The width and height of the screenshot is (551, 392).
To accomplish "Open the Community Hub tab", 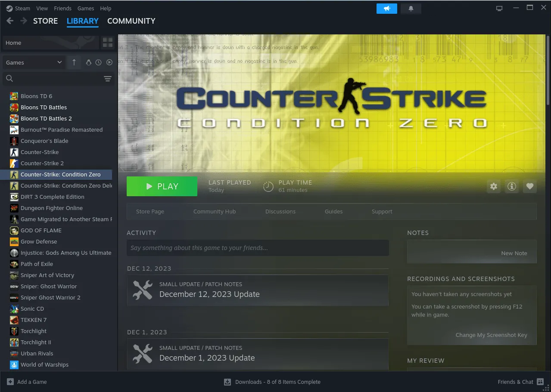I will 214,211.
